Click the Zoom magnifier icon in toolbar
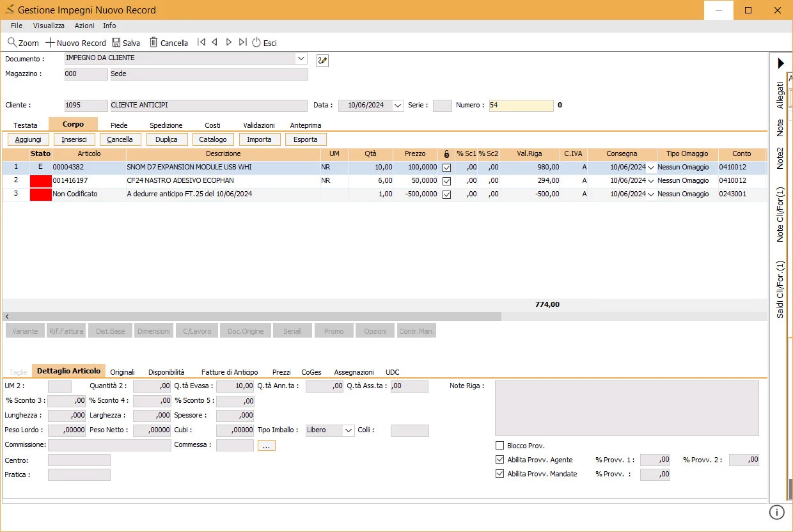This screenshot has width=793, height=532. click(12, 43)
